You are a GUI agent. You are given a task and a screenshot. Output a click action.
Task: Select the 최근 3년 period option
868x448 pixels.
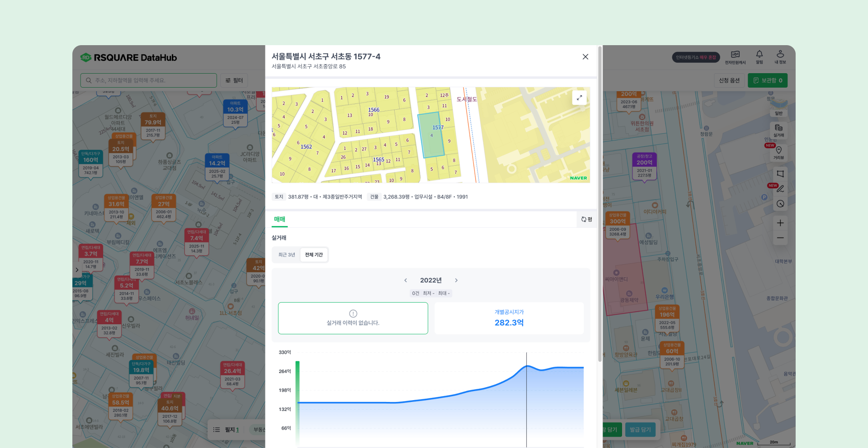tap(287, 255)
